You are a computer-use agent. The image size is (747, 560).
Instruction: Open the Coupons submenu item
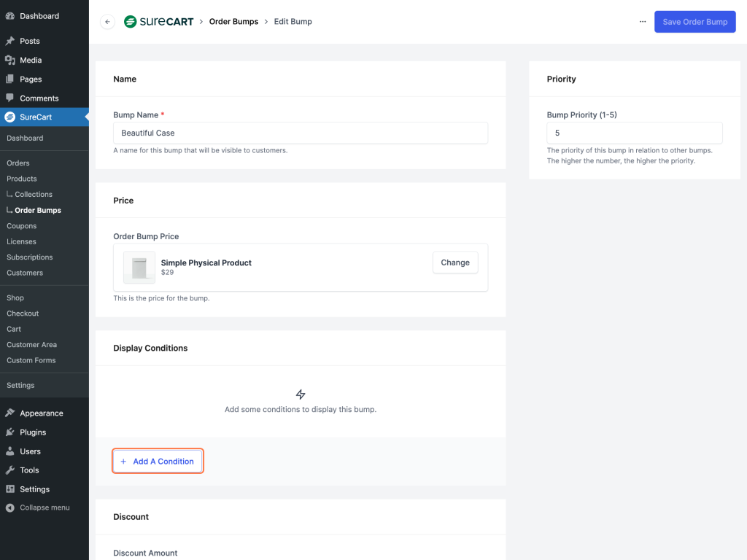click(21, 226)
